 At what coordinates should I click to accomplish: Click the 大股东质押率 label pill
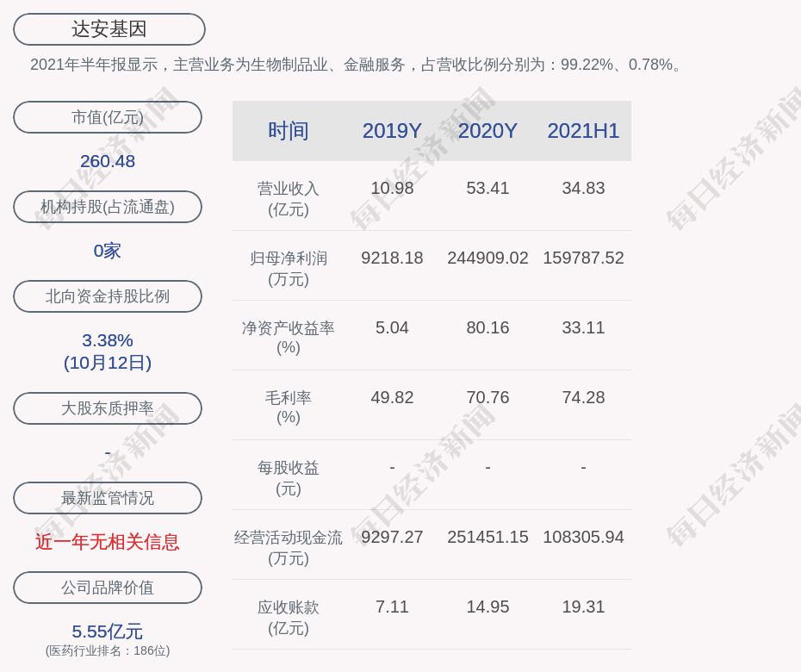tap(108, 408)
